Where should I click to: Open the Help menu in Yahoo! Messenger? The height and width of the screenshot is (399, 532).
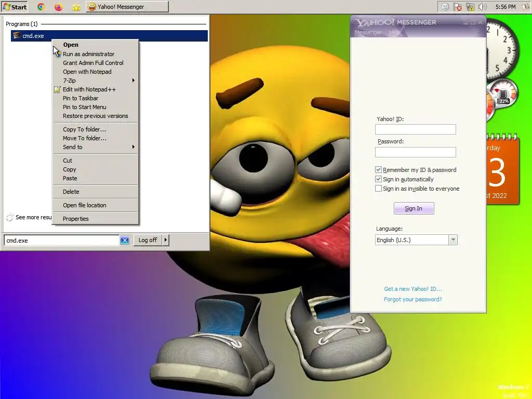pyautogui.click(x=394, y=32)
